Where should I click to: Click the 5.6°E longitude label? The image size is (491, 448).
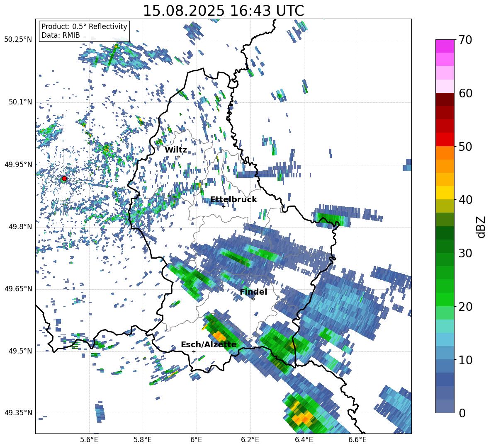(89, 440)
